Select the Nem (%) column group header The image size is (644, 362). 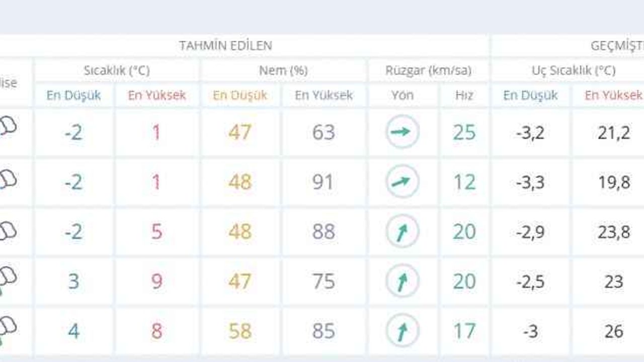(x=283, y=70)
